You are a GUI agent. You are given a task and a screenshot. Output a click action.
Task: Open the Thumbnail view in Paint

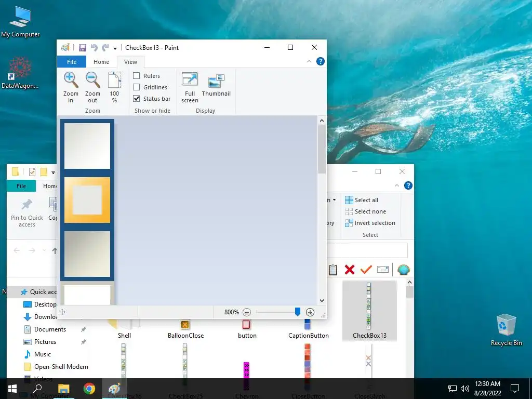(x=216, y=84)
